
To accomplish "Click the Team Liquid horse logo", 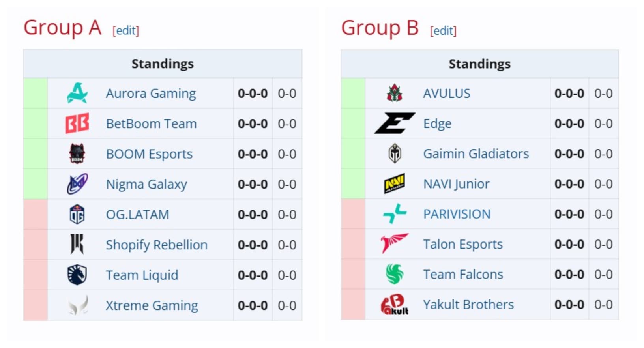I will 77,275.
